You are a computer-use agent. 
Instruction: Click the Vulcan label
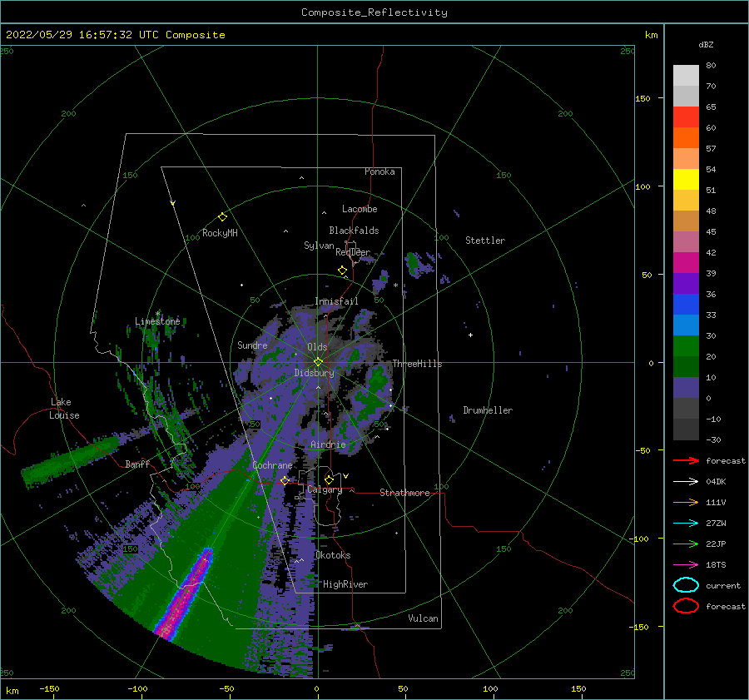coord(423,618)
